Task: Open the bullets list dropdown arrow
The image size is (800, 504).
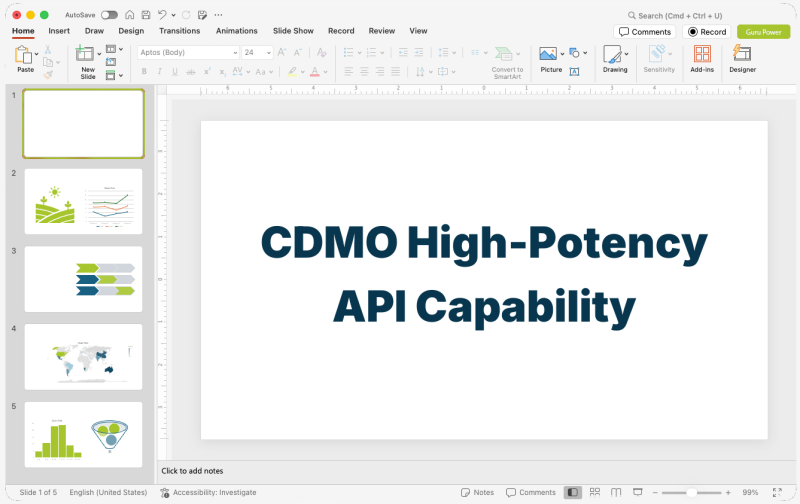Action: tap(359, 53)
